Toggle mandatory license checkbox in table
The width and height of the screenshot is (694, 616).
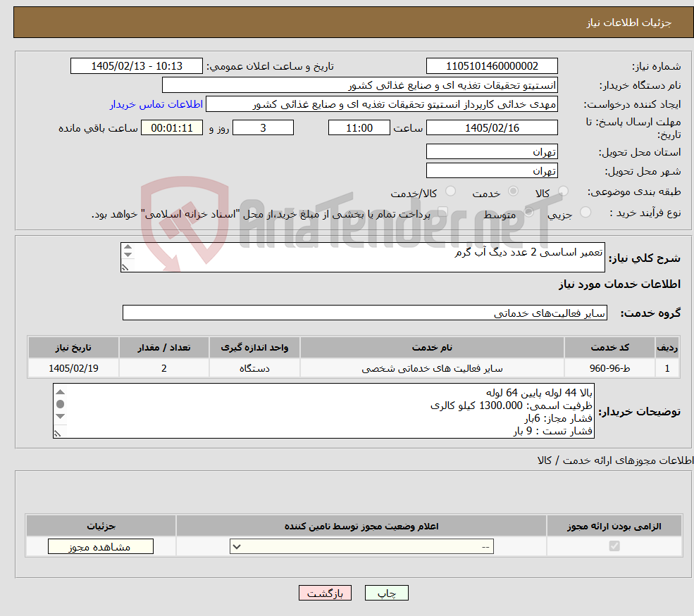pos(614,546)
